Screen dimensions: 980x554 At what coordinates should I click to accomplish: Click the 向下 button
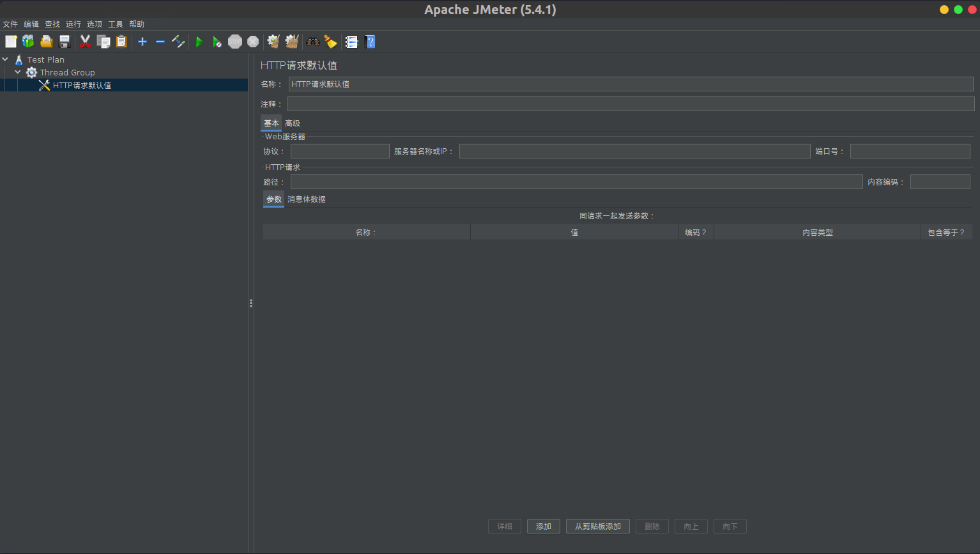tap(730, 527)
